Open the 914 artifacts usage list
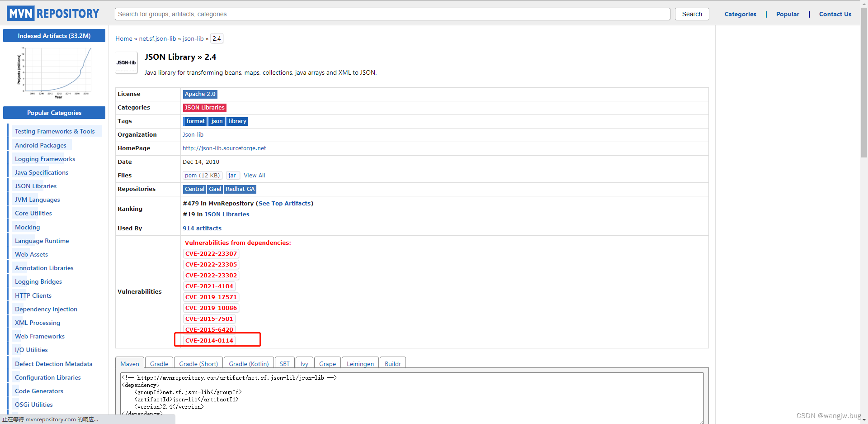The height and width of the screenshot is (424, 868). point(202,228)
